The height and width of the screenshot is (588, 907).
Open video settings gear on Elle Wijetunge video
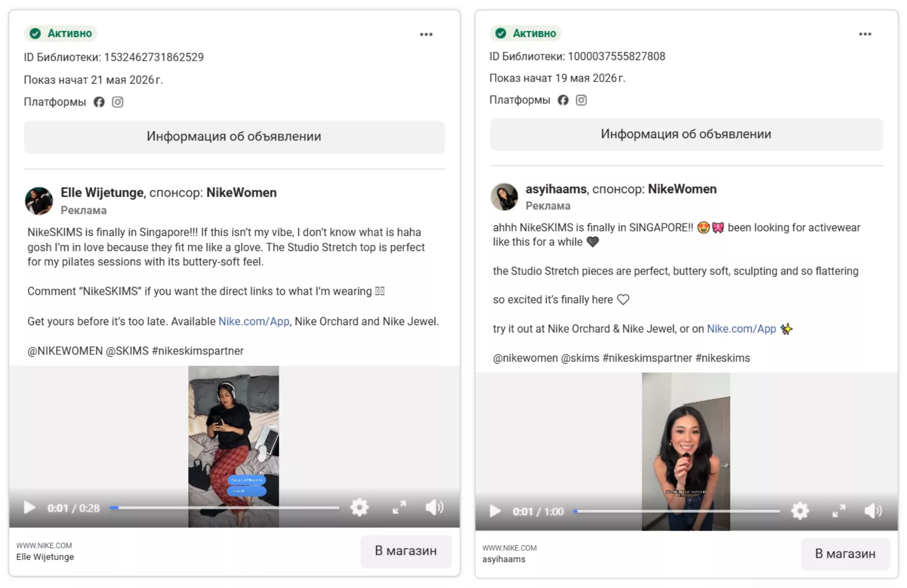(x=360, y=508)
